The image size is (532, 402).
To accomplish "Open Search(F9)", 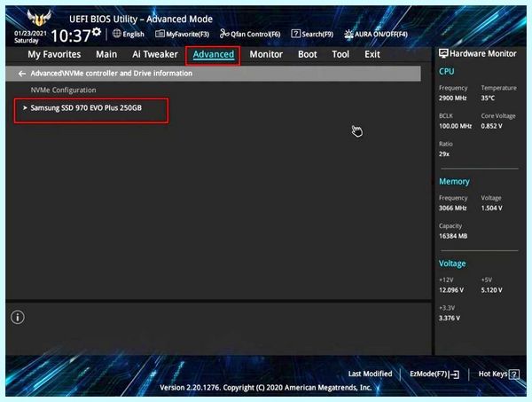I will tap(312, 34).
